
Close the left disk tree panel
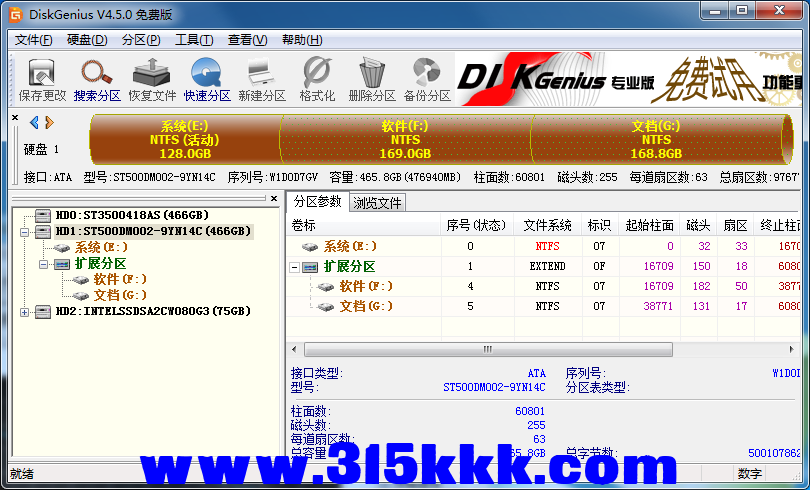(274, 198)
